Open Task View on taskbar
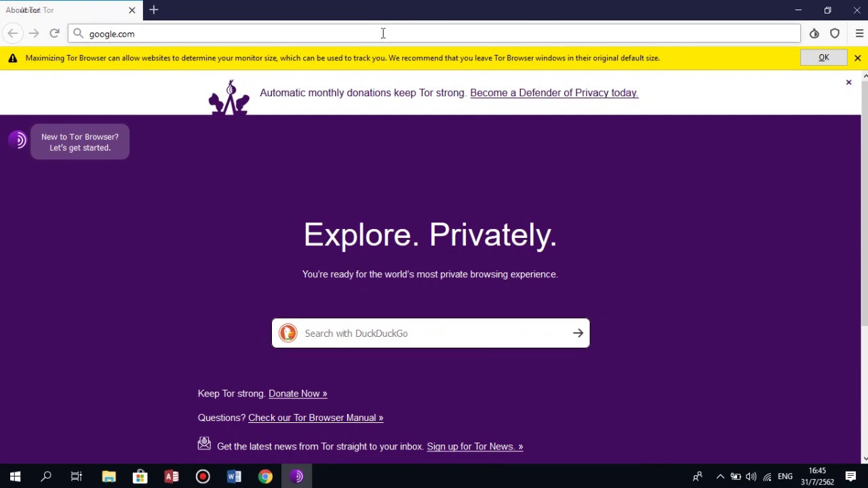Screen dimensions: 868x488 click(77, 476)
